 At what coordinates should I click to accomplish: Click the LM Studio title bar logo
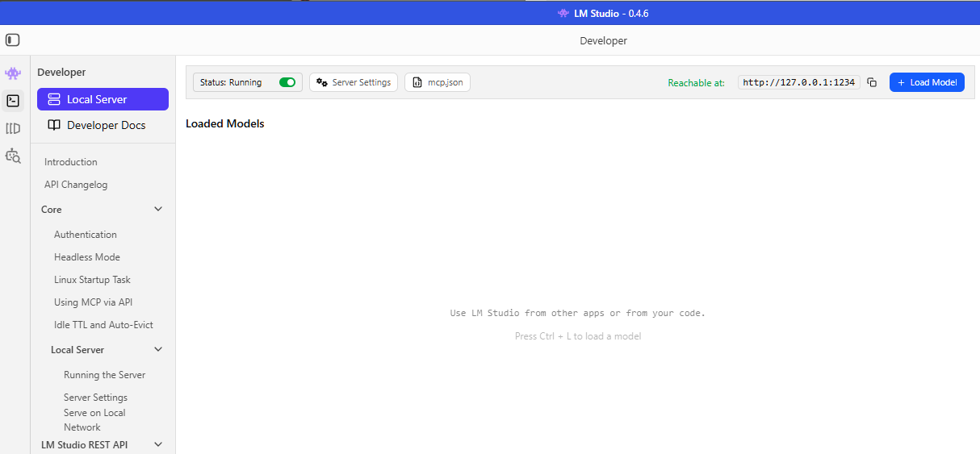click(563, 13)
